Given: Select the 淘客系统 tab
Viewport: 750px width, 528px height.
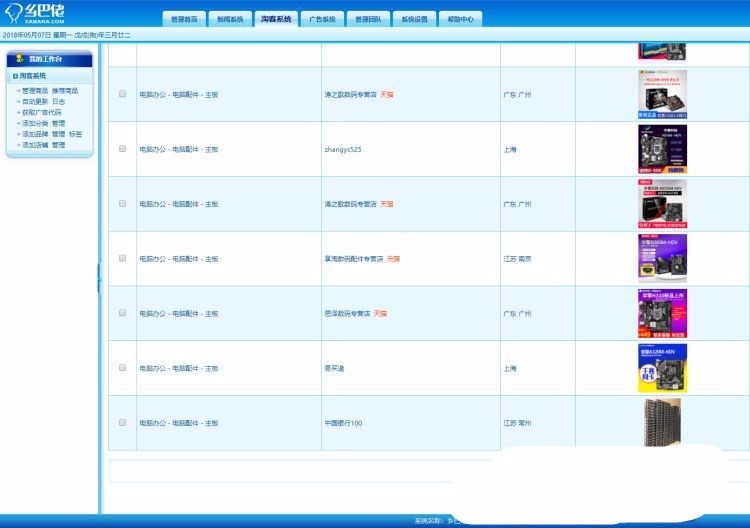Looking at the screenshot, I should (x=276, y=19).
